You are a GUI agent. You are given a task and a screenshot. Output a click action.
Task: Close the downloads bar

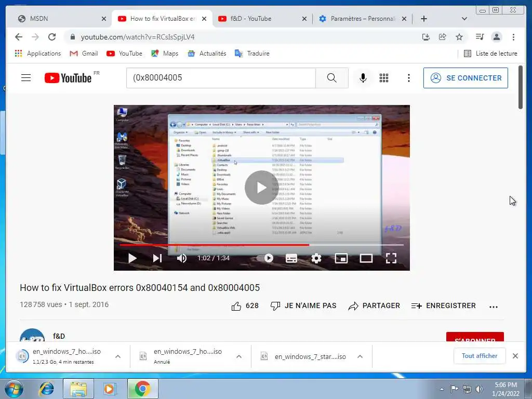(x=515, y=356)
